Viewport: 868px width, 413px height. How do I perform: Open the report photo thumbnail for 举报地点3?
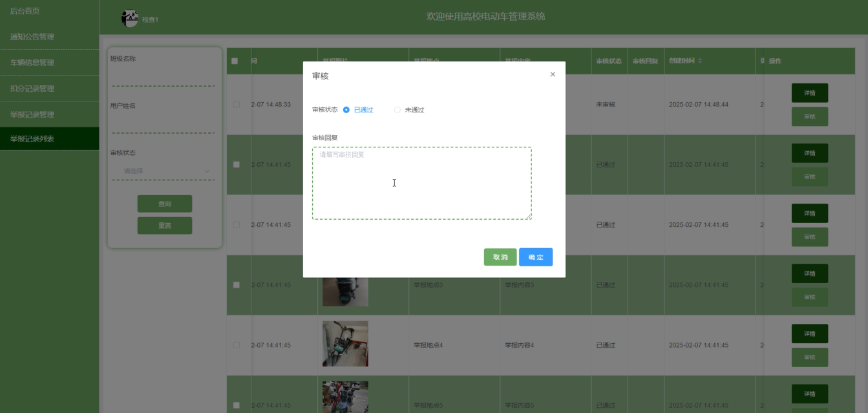point(345,291)
